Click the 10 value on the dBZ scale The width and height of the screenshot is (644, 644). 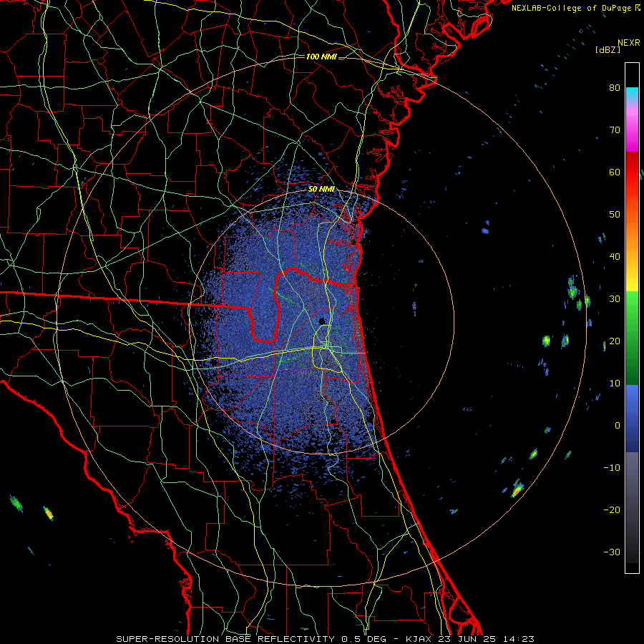tap(615, 384)
